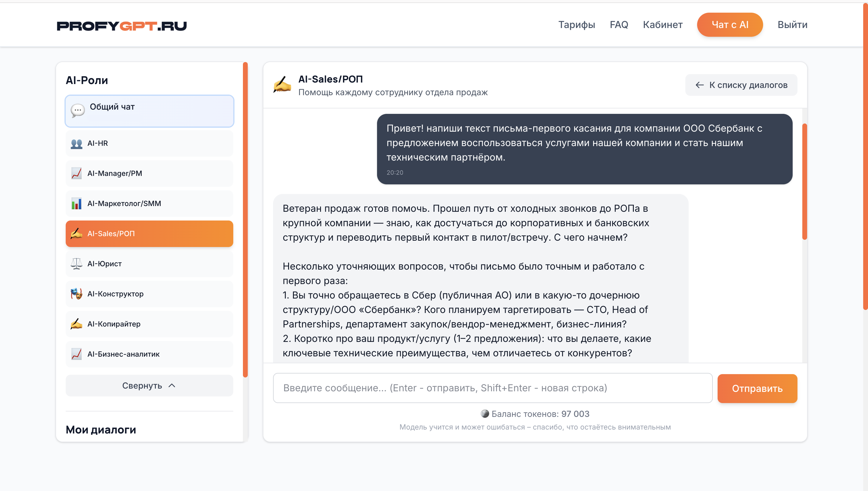868x491 pixels.
Task: Open the FAQ page
Action: (619, 24)
